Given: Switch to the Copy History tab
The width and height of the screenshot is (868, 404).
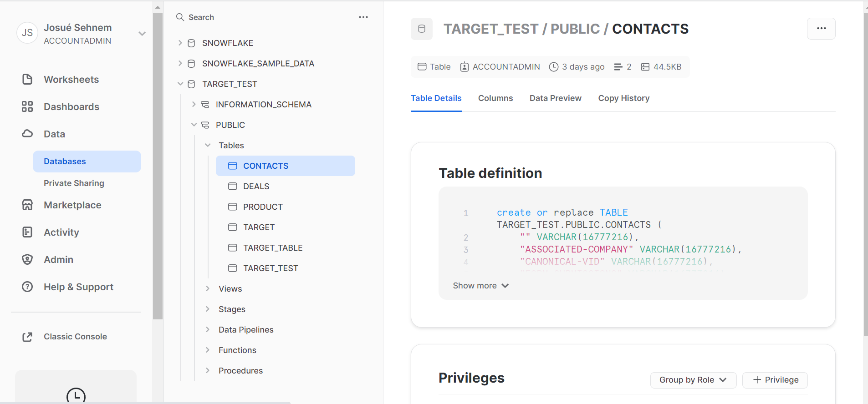Looking at the screenshot, I should 623,98.
